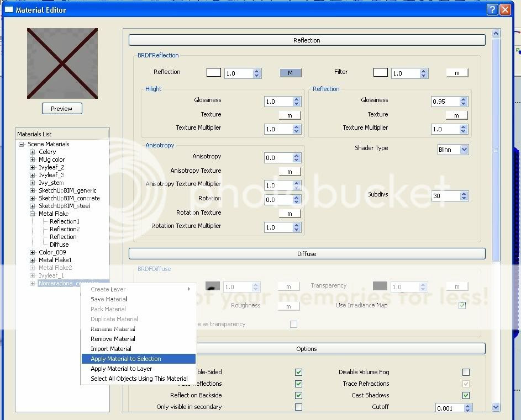The height and width of the screenshot is (420, 521).
Task: Select Import Material from context menu
Action: pos(111,349)
